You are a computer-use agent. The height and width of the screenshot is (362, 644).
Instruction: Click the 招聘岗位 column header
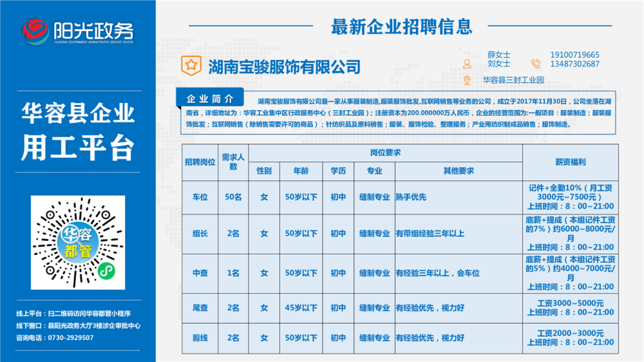coord(200,162)
